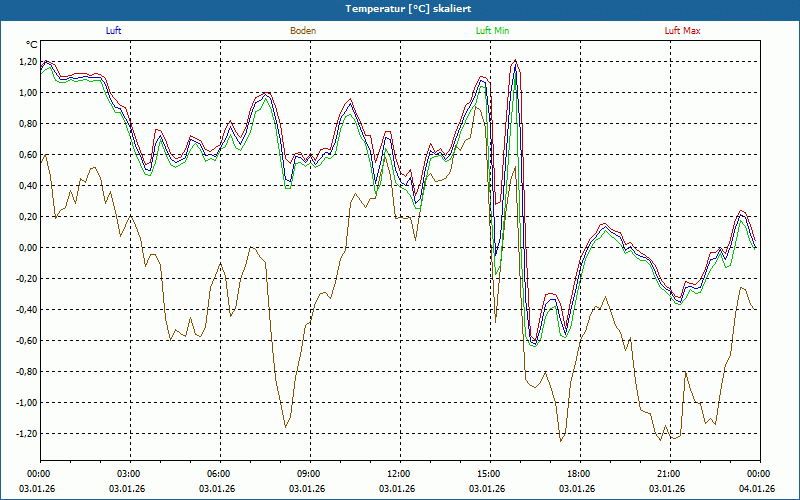Click the 06:00 time axis label

click(x=219, y=474)
